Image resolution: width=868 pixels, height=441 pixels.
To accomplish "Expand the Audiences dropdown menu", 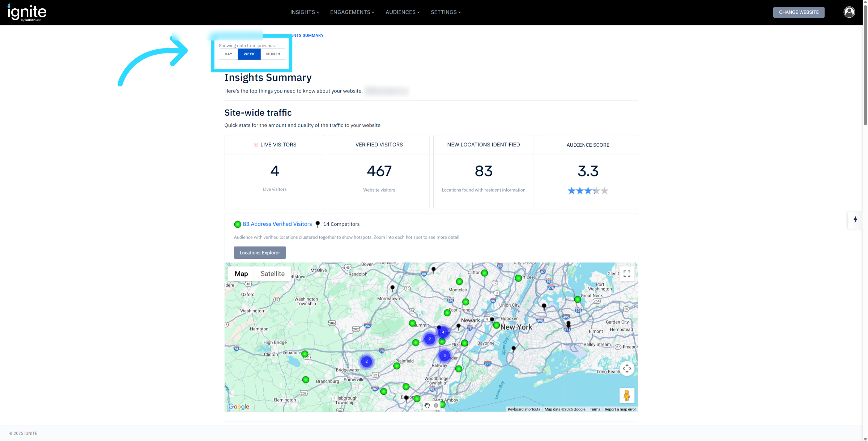I will (x=402, y=12).
